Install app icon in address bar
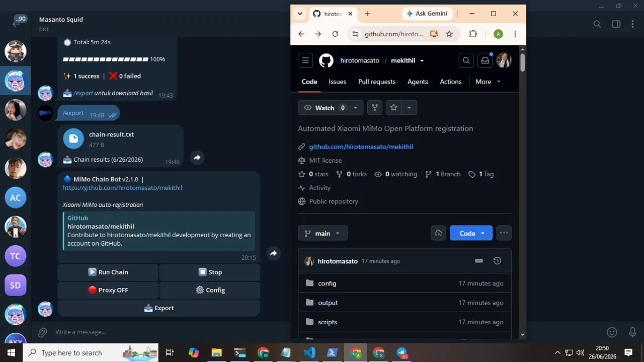 (434, 34)
